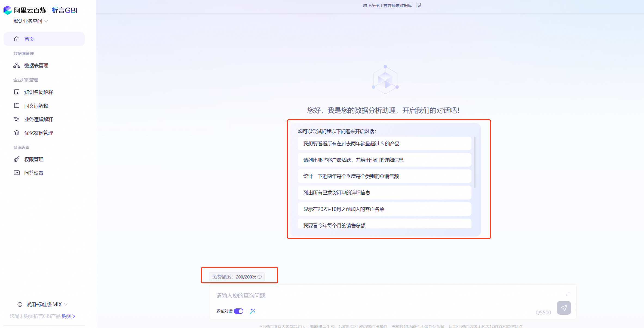Click the expand input box corner icon
Image resolution: width=644 pixels, height=328 pixels.
[568, 294]
